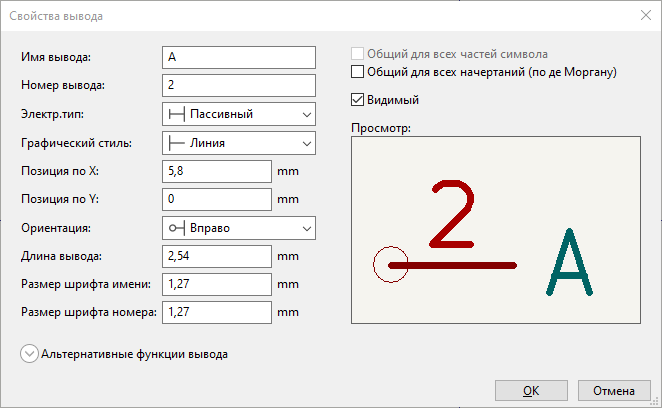662x408 pixels.
Task: Click the line style icon in Графический стиль
Action: pos(176,143)
